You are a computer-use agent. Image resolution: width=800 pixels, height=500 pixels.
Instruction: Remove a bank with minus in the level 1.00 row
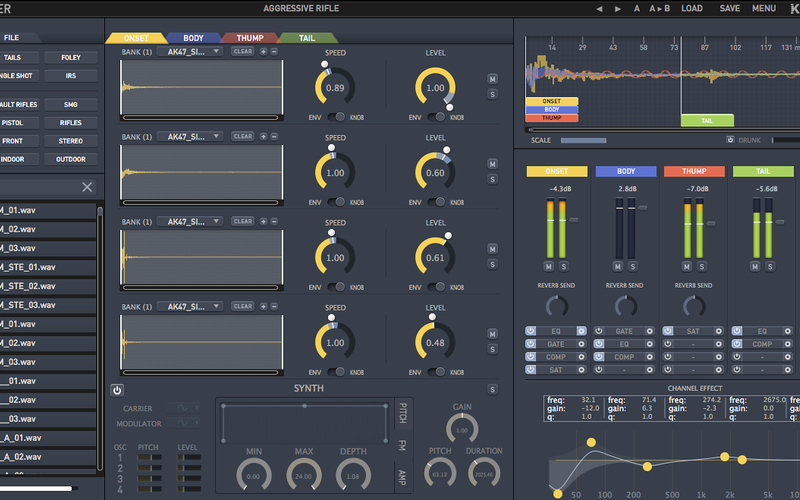click(x=274, y=52)
